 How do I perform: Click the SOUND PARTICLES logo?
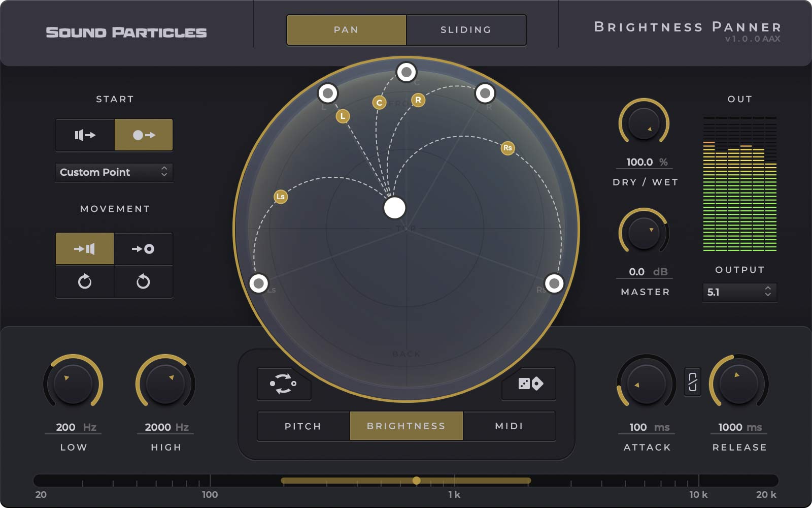(126, 31)
